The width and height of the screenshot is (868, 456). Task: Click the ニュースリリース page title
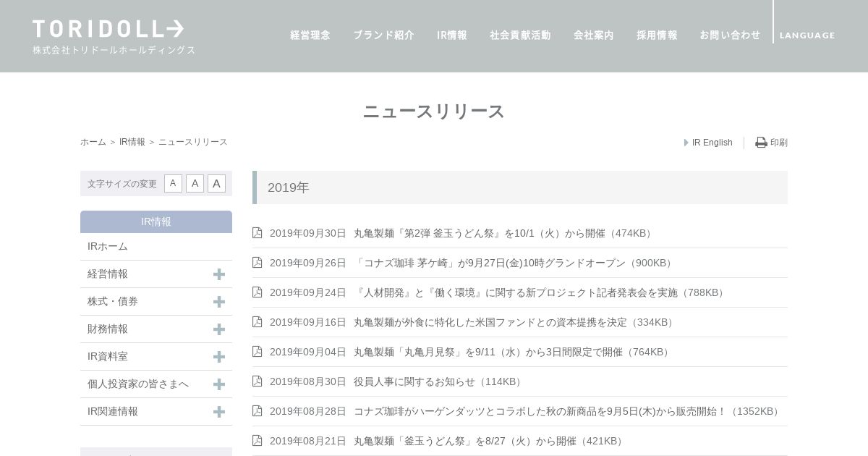click(x=434, y=111)
